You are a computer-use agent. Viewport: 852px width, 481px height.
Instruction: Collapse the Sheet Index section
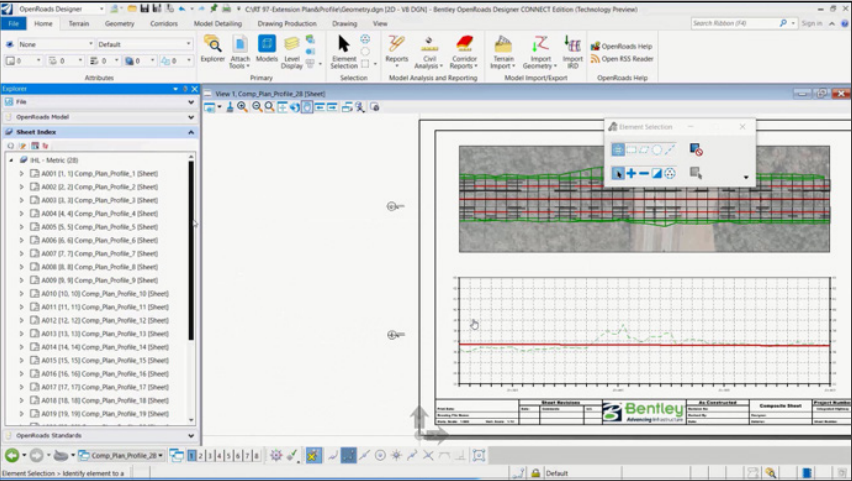tap(191, 132)
